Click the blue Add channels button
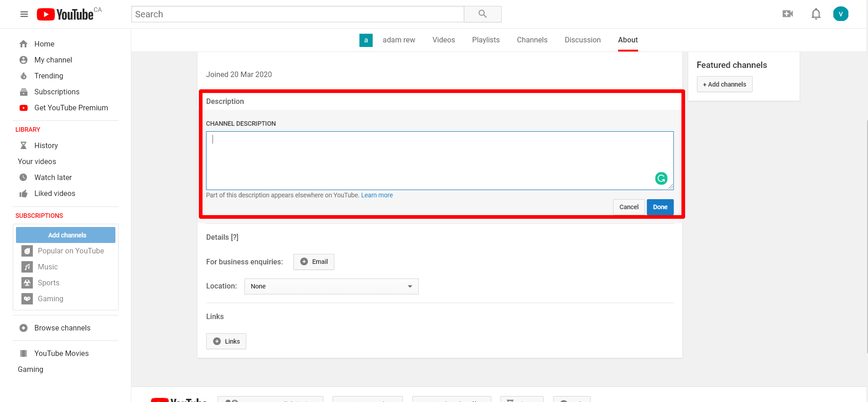The height and width of the screenshot is (402, 868). [x=66, y=235]
